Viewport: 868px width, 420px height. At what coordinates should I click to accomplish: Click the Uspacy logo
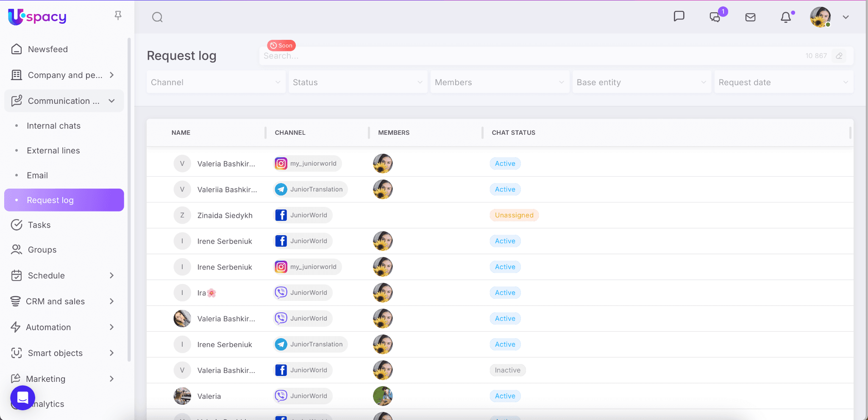click(x=37, y=17)
